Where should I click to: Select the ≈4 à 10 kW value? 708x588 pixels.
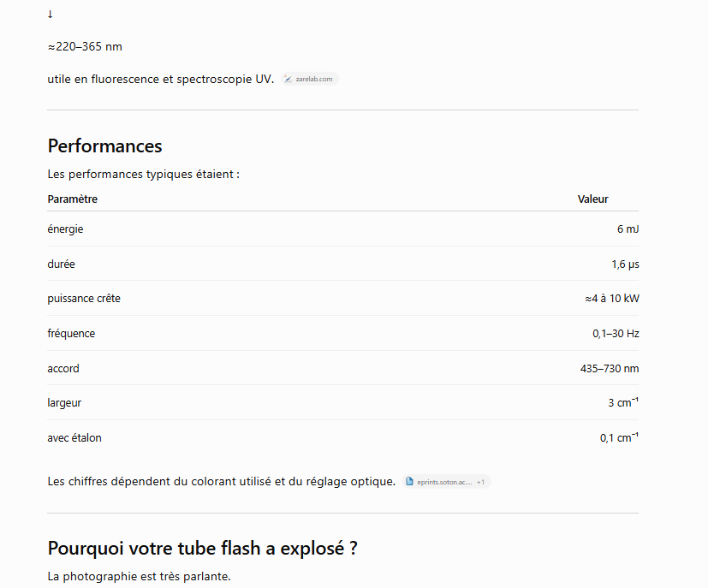pos(612,299)
